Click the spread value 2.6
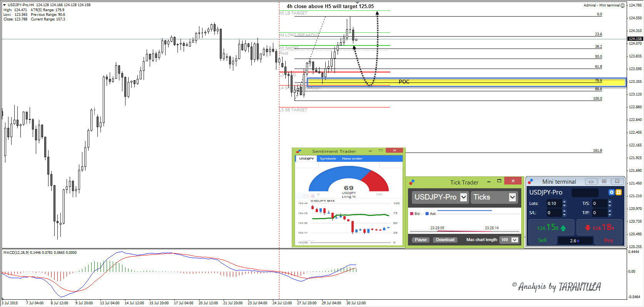The width and height of the screenshot is (644, 307). coord(573,241)
